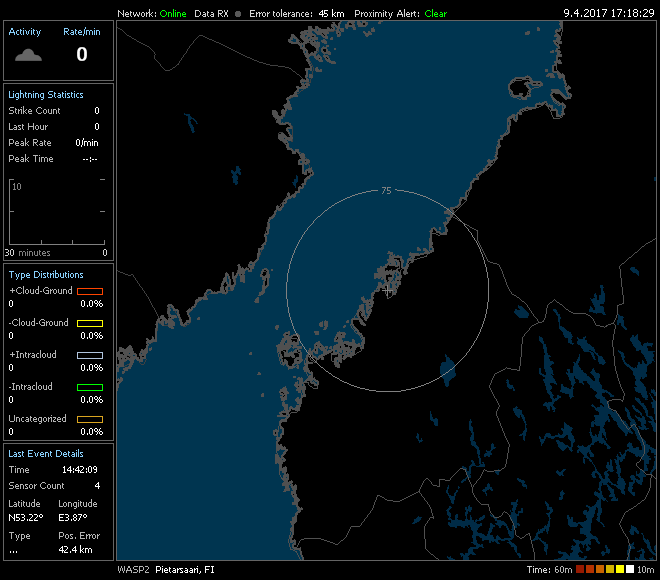Click the 75 km range ring label
This screenshot has width=660, height=580.
tap(386, 190)
